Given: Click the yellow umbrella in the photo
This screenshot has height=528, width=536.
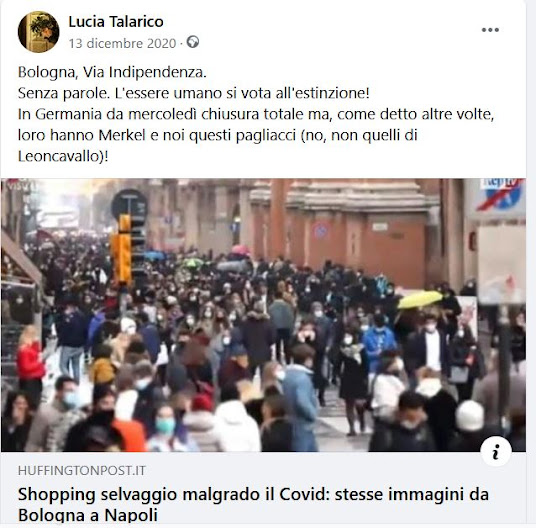Looking at the screenshot, I should coord(420,299).
